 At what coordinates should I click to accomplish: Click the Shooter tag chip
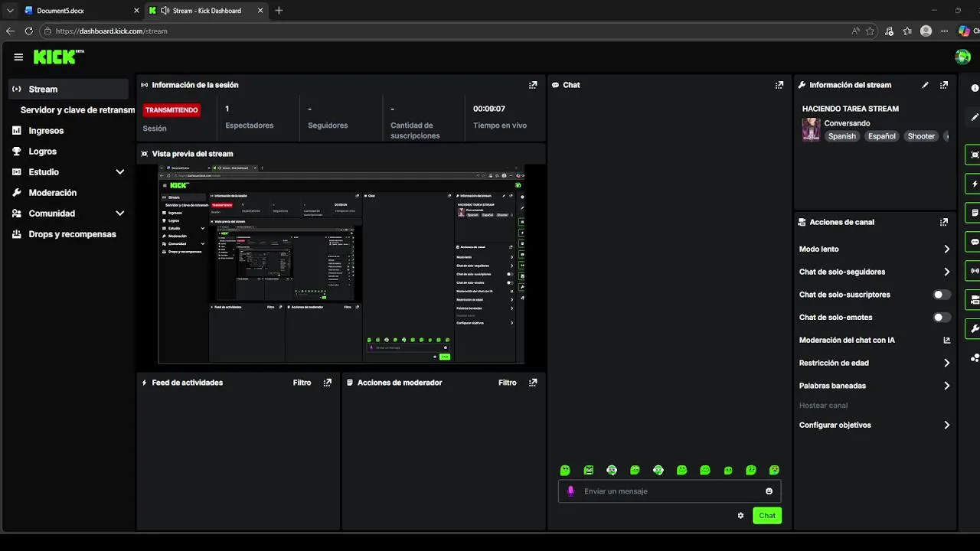pos(921,136)
